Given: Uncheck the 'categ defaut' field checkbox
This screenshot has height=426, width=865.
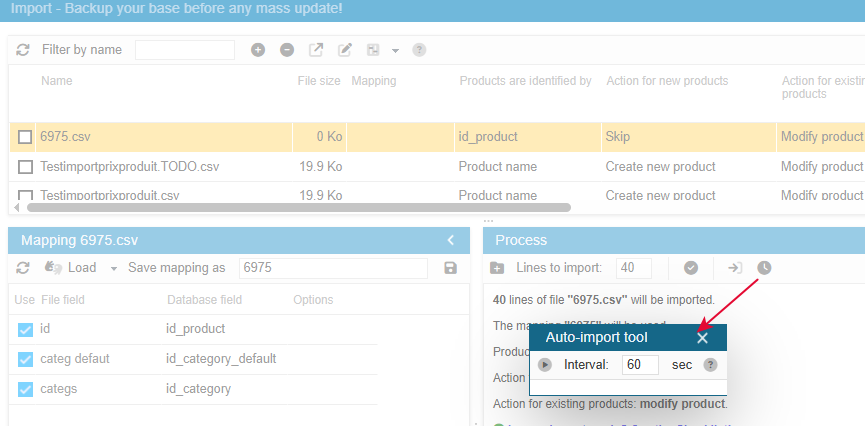Looking at the screenshot, I should [x=26, y=359].
